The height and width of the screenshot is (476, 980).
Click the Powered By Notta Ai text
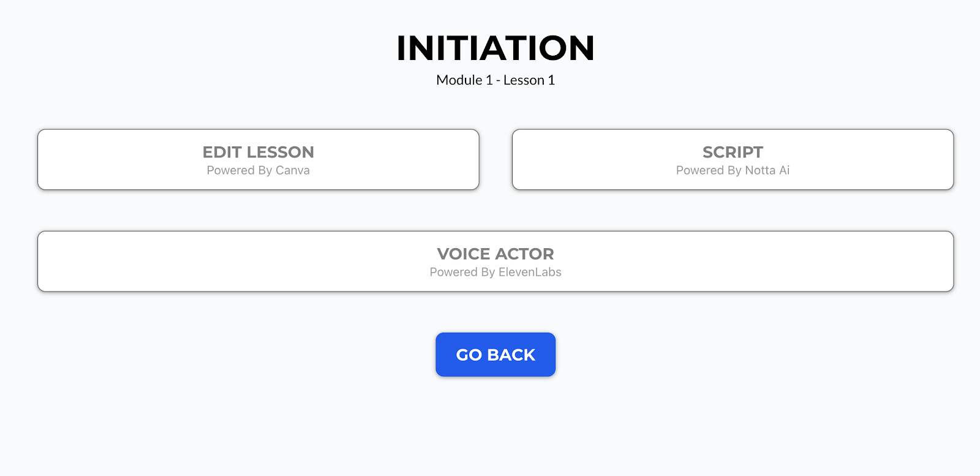click(x=733, y=170)
